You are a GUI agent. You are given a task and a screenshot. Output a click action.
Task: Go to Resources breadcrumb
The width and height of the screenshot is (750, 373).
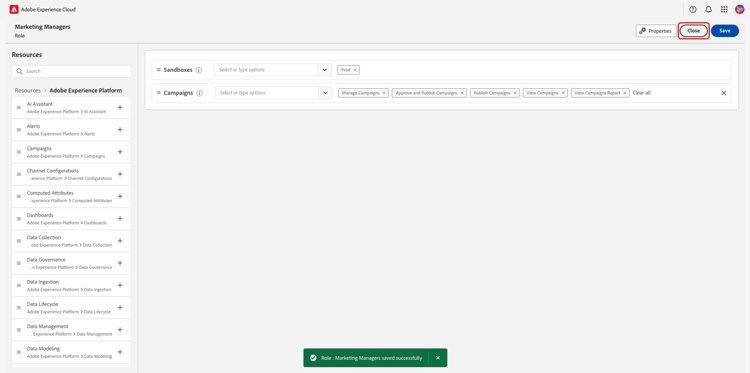[x=28, y=90]
